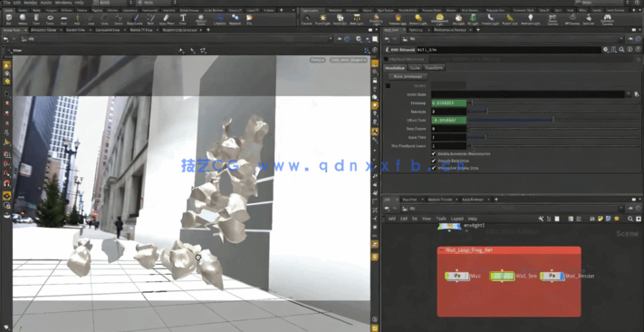Select the Wall_Render node

coord(553,277)
